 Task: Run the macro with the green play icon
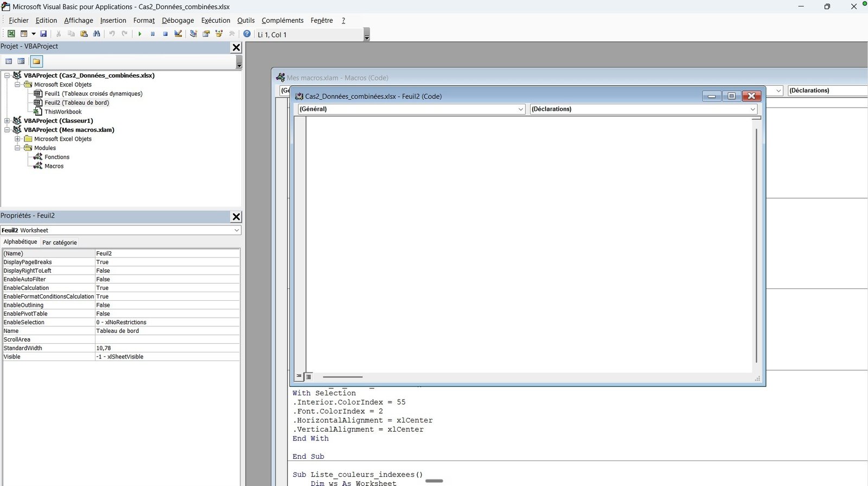(x=139, y=34)
